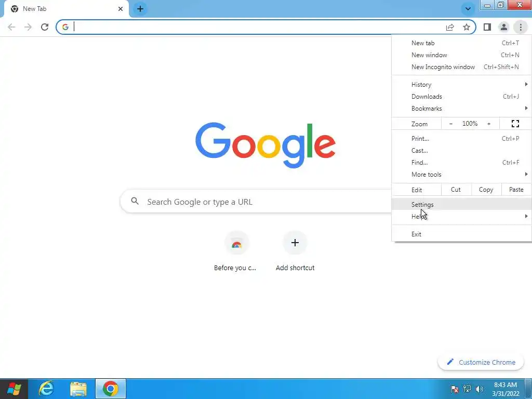Go back using the back arrow

[x=11, y=27]
